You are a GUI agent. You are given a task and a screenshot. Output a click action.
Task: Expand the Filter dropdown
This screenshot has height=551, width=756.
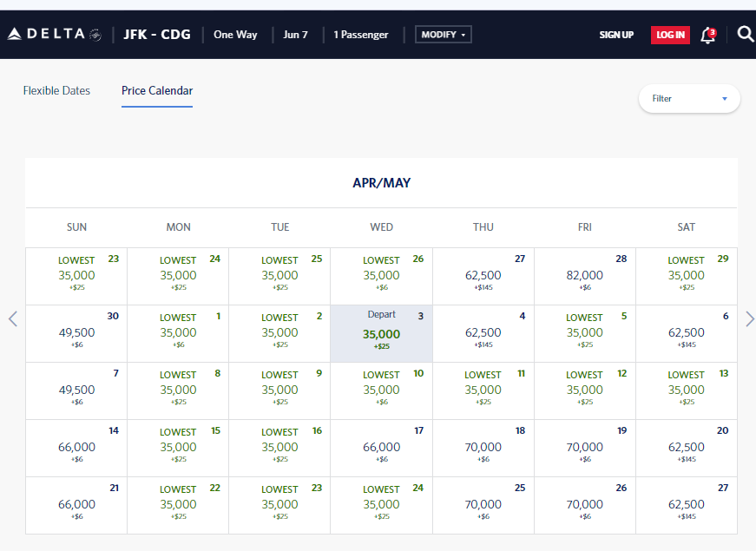pyautogui.click(x=689, y=99)
